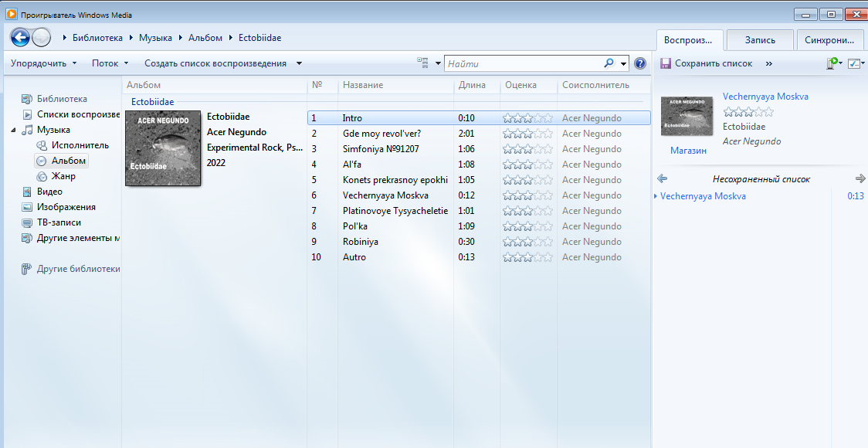Rate the Platinovoye Tysyacheletie track

click(527, 210)
